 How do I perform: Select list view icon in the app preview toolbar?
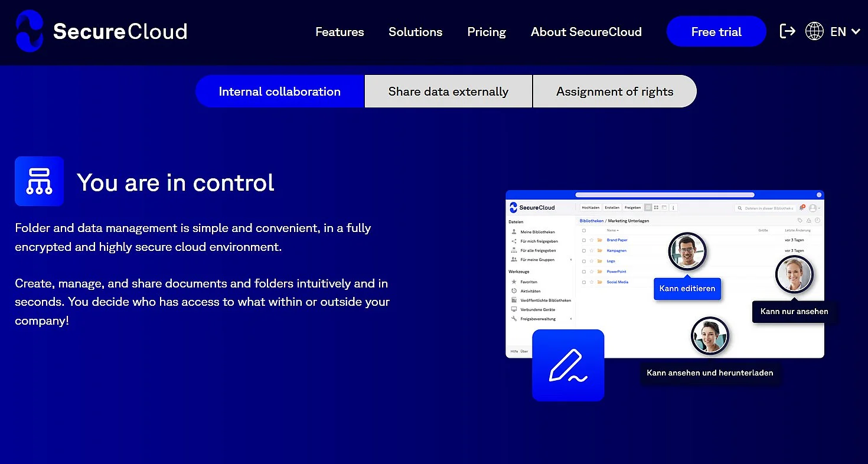[x=648, y=208]
